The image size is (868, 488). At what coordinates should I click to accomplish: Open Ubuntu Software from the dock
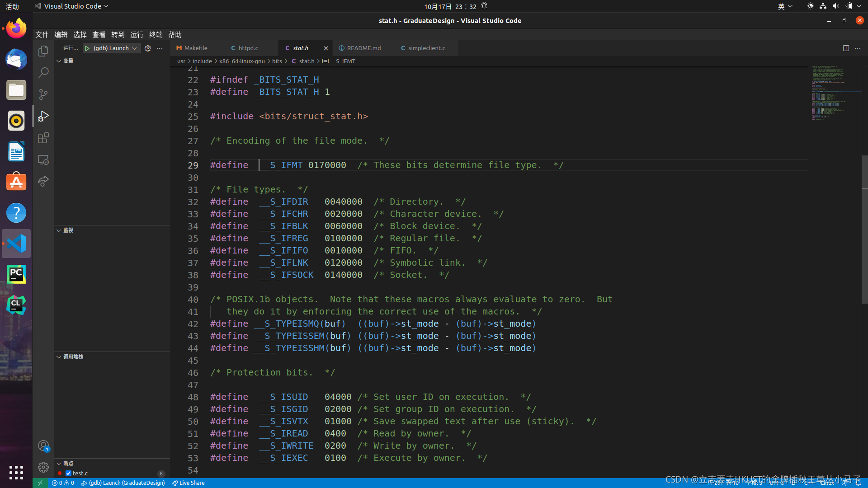[x=16, y=183]
